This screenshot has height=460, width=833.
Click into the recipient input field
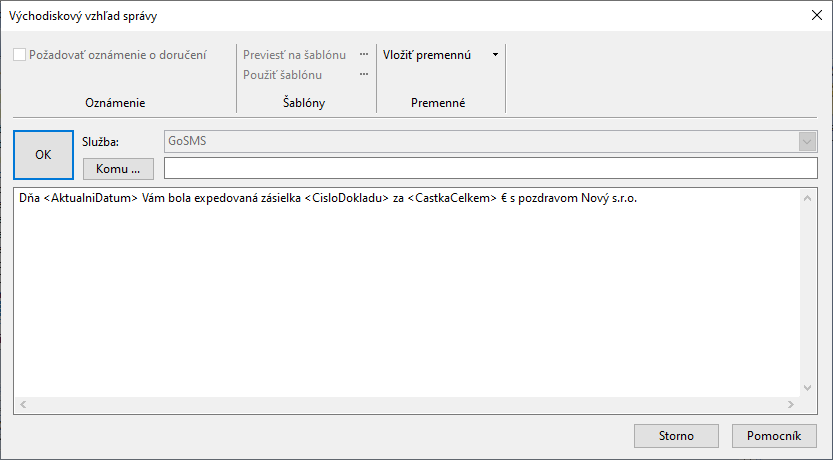(490, 168)
